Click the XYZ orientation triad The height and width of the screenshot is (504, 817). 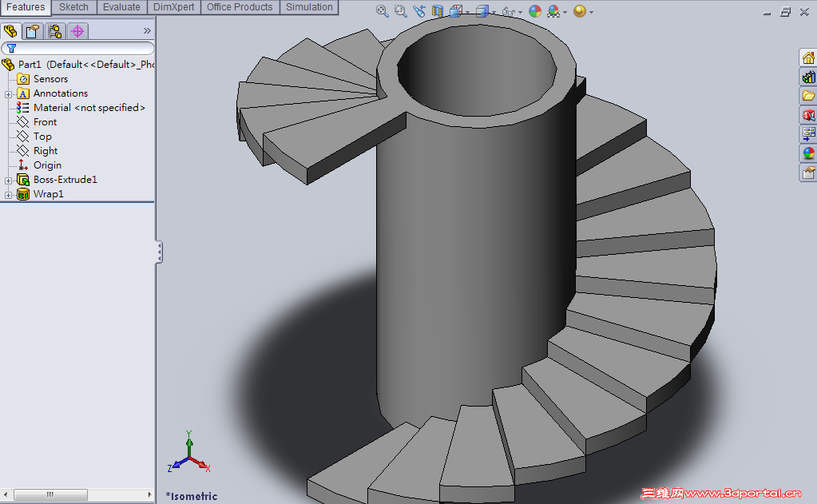[x=188, y=452]
